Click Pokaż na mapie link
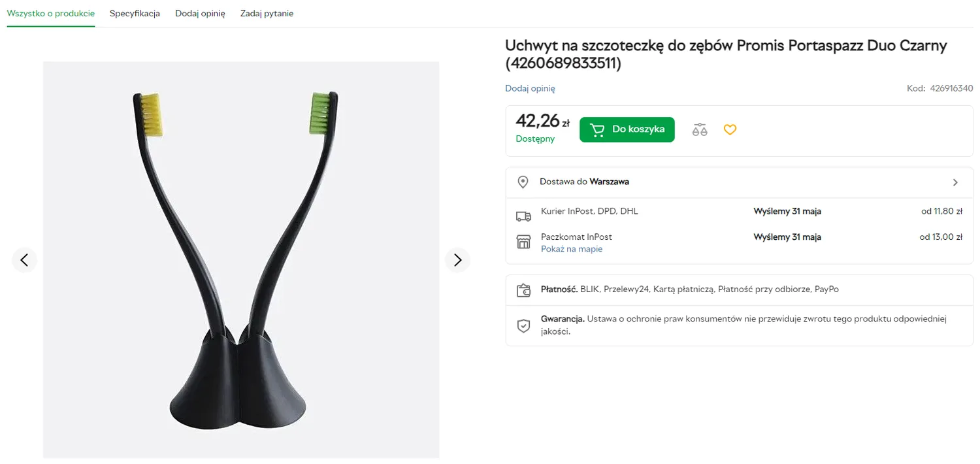Screen dimensions: 980x464 tap(572, 249)
